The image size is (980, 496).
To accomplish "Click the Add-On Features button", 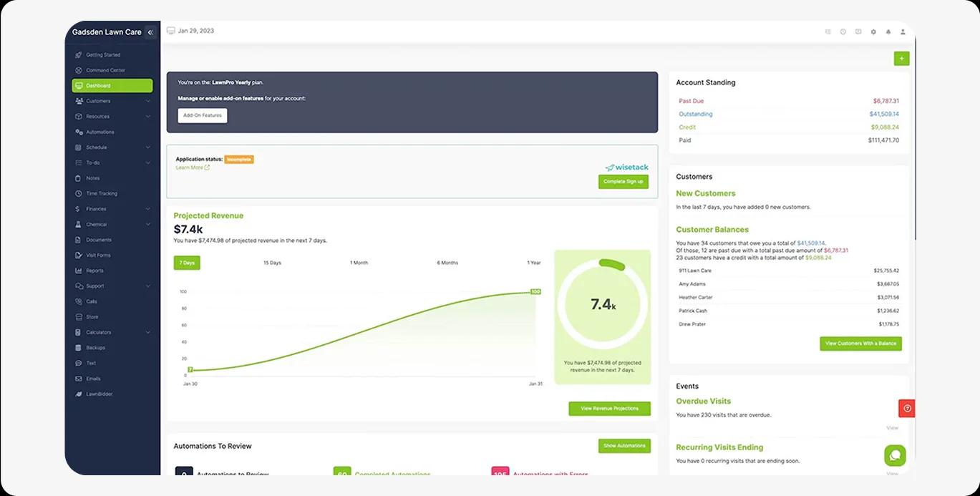I will tap(203, 115).
